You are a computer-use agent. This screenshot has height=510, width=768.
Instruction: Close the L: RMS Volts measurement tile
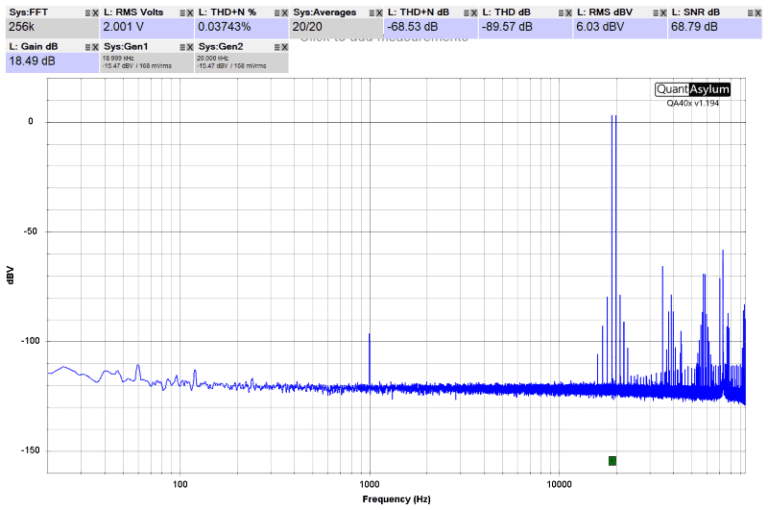[190, 12]
